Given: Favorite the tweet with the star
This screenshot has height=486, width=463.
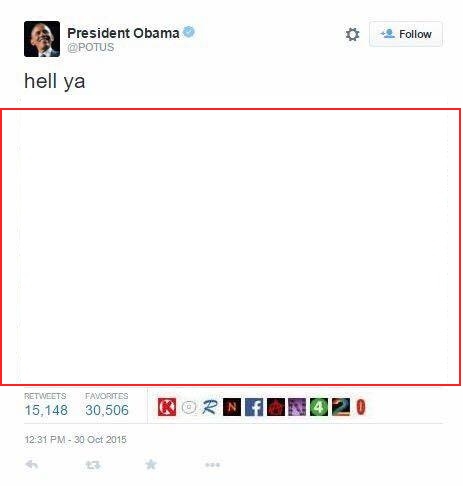Looking at the screenshot, I should click(151, 464).
